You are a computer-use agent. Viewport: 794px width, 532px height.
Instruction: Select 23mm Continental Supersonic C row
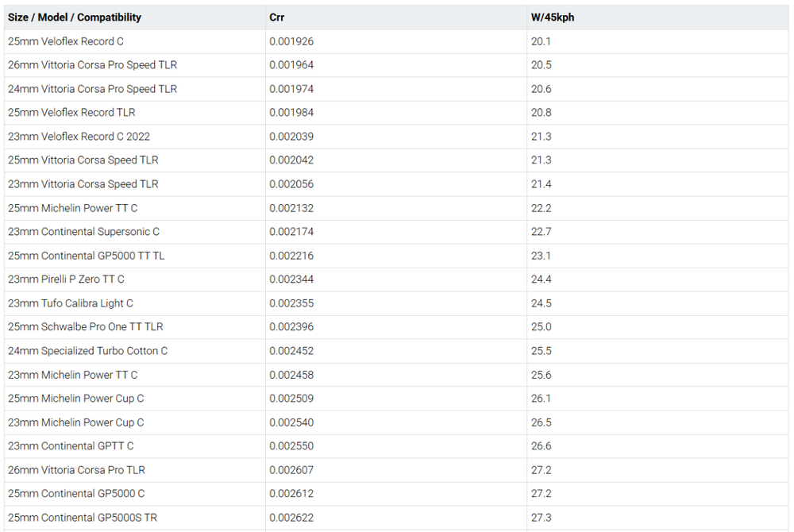83,232
